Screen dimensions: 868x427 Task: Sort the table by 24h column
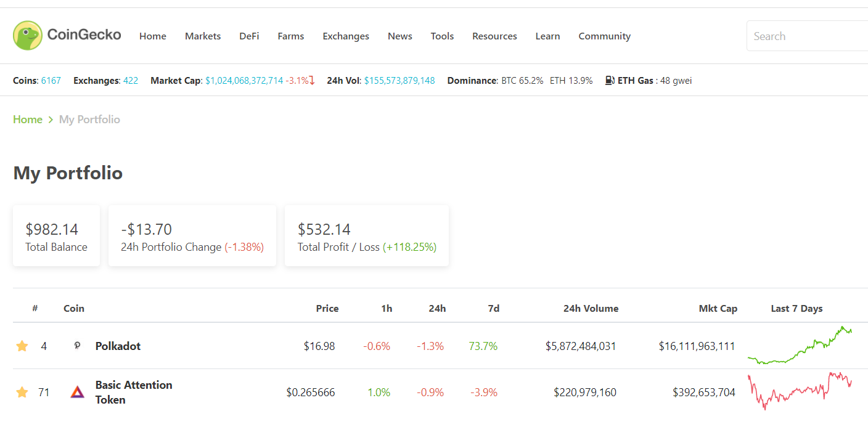[437, 309]
